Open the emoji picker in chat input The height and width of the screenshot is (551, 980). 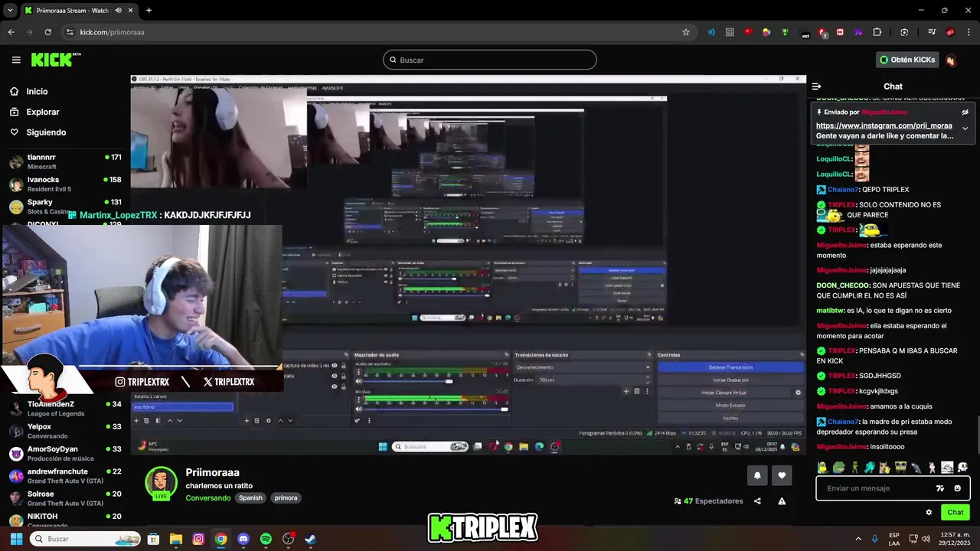pyautogui.click(x=957, y=488)
